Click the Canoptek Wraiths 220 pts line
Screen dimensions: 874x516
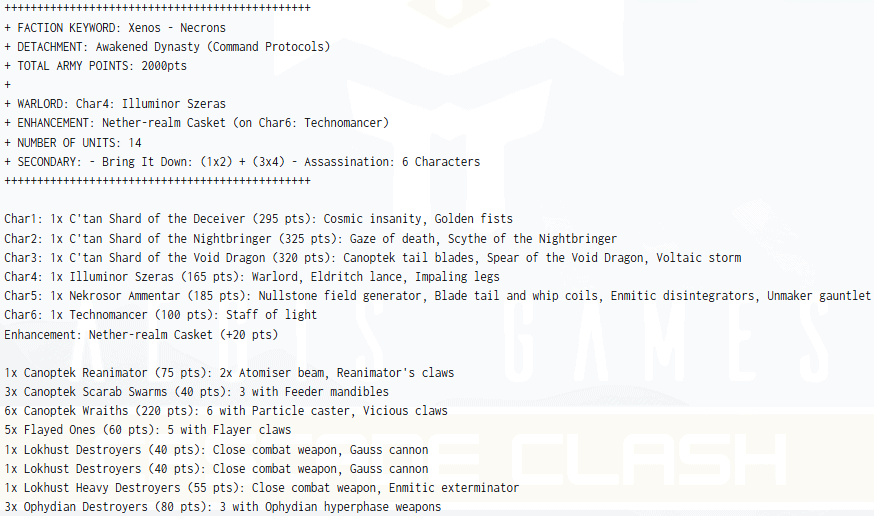tap(225, 411)
